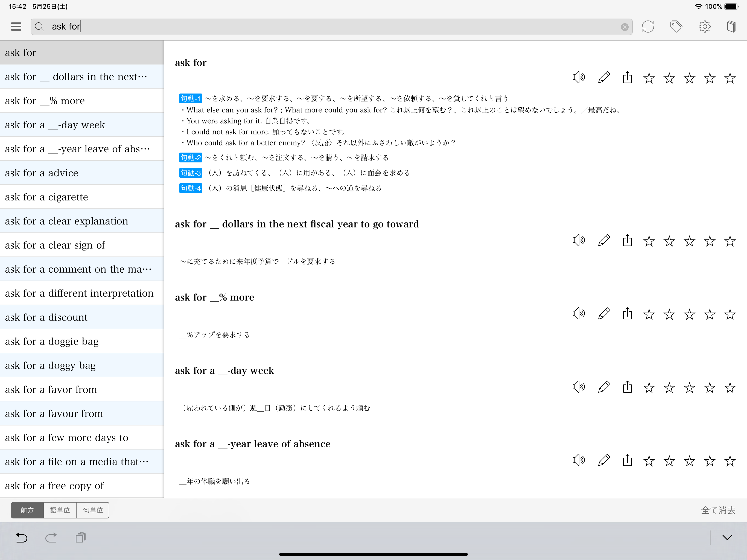Screen dimensions: 747x560
Task: Edit the 'ask for __% more' entry
Action: (604, 313)
